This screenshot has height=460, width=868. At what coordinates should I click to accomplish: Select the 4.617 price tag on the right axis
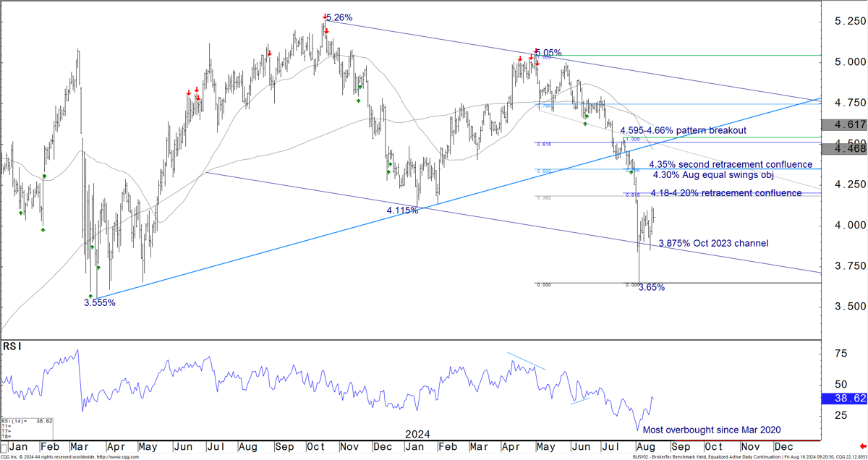(844, 125)
